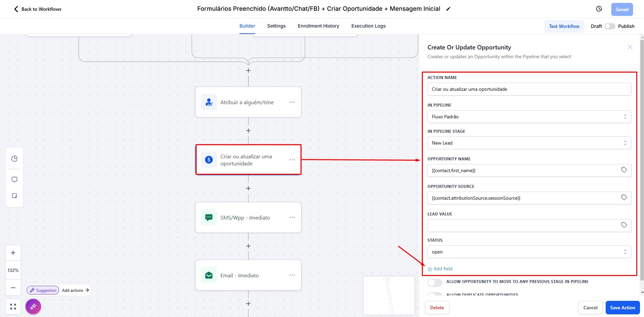Click the stats pie icon in left sidebar
The height and width of the screenshot is (317, 644).
[14, 159]
